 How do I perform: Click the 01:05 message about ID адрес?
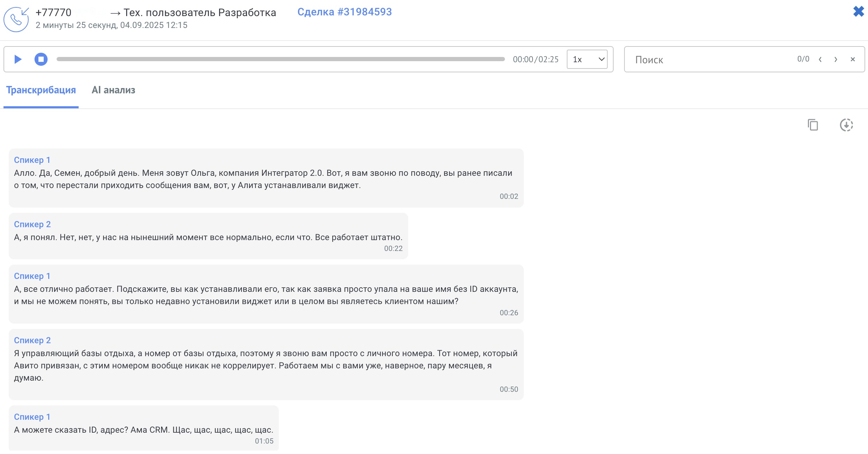143,430
